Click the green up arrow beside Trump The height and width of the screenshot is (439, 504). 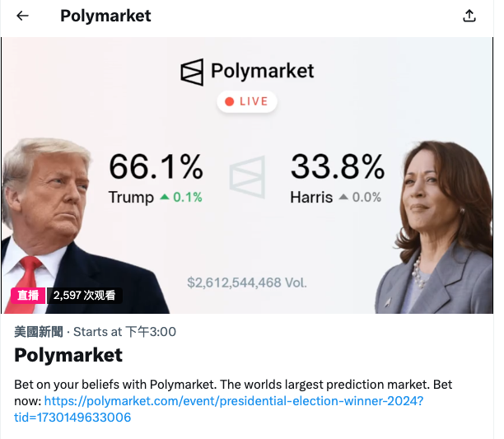165,197
